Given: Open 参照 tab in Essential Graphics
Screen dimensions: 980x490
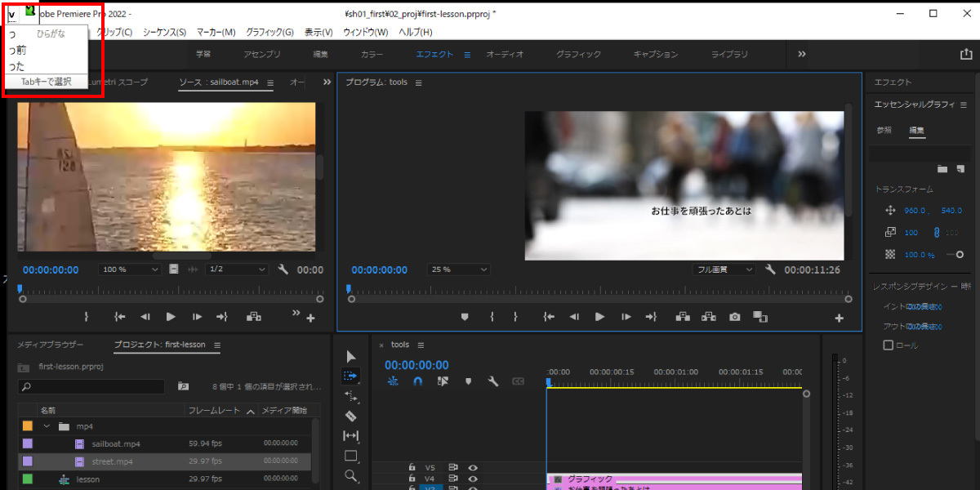Looking at the screenshot, I should click(884, 131).
